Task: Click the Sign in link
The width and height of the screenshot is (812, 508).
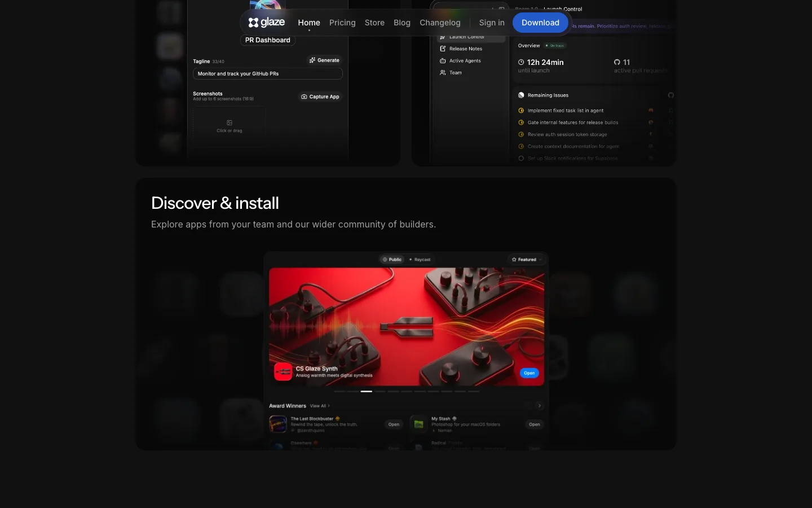Action: point(492,23)
